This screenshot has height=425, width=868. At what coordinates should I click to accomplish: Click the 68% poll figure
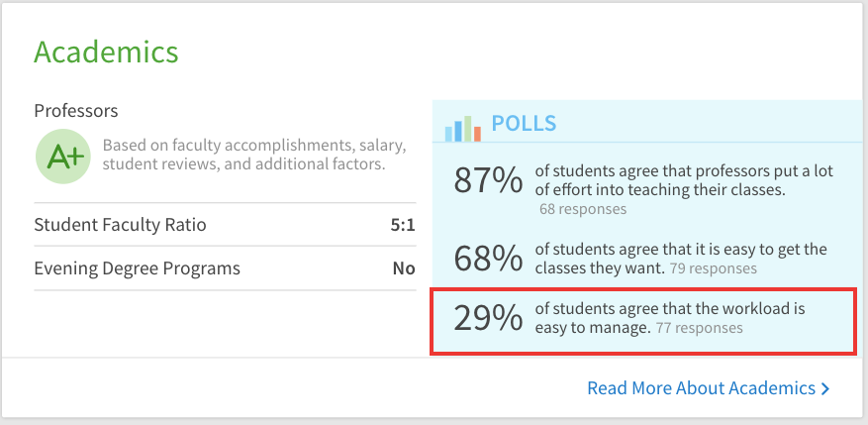(x=487, y=259)
